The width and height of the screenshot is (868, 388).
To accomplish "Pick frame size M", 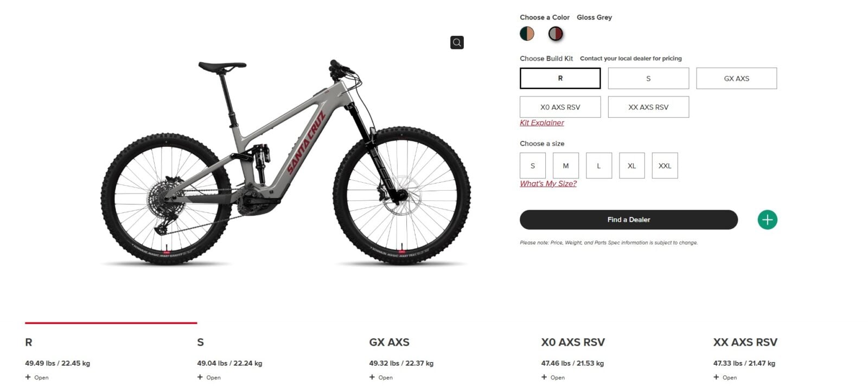I will click(x=566, y=165).
